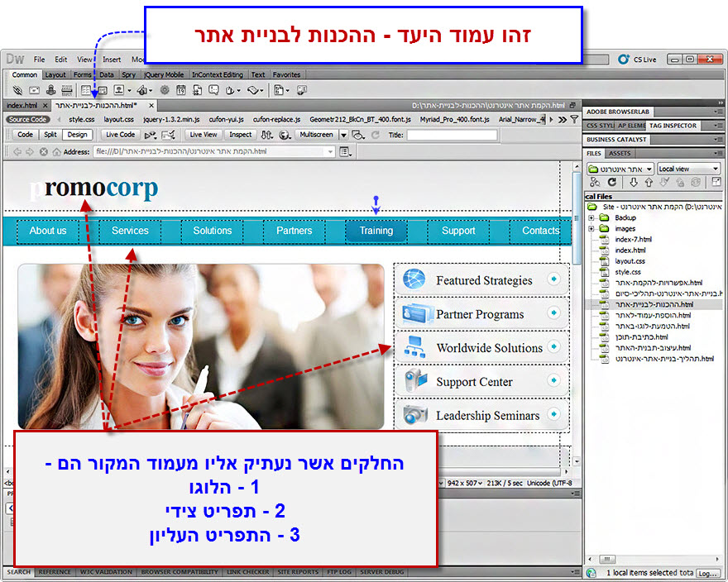728x582 pixels.
Task: Show more related files chevron
Action: pyautogui.click(x=563, y=119)
